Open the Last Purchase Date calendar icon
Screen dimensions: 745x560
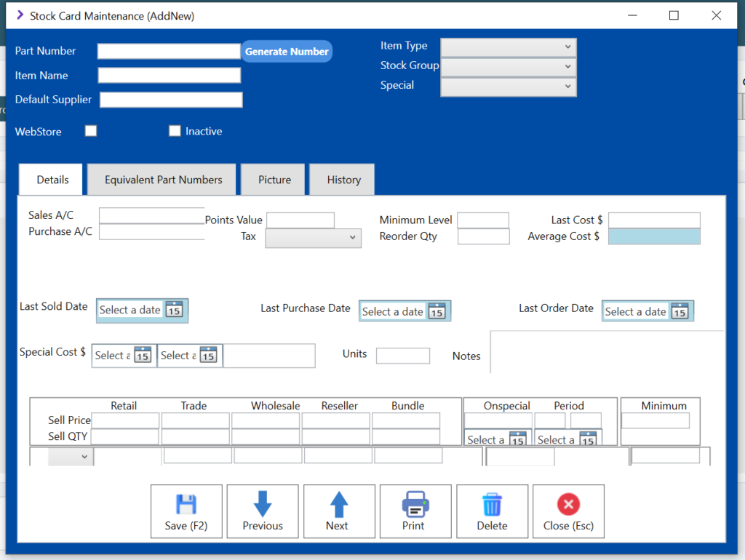point(436,311)
